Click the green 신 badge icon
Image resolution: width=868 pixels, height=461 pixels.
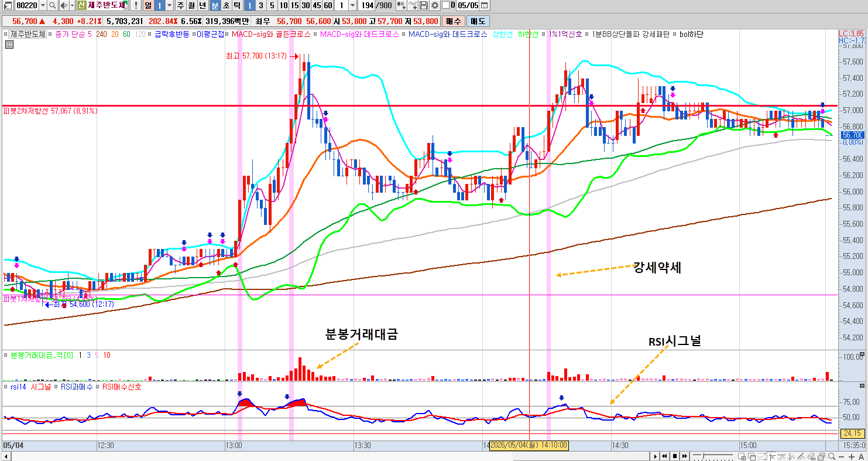(81, 5)
